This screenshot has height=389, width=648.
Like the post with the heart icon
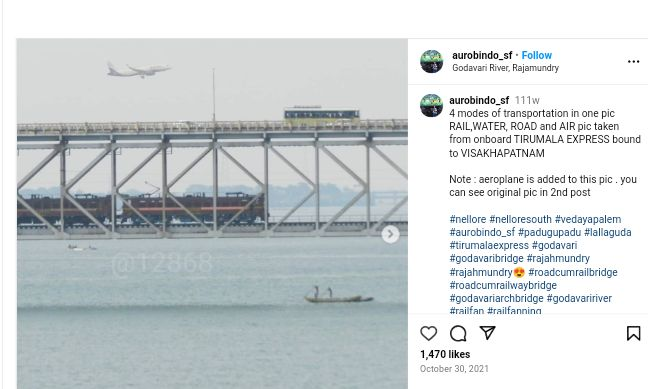tap(429, 333)
